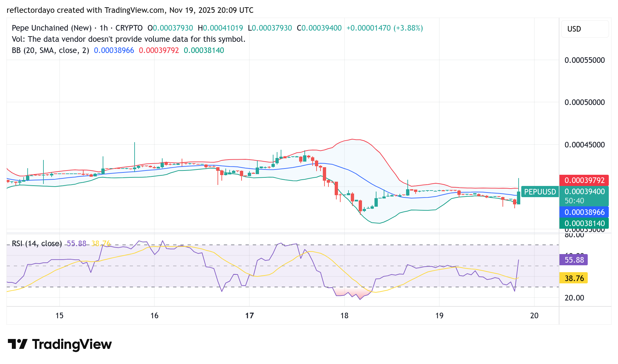Screen dimensions: 618x364
Task: Click date 15 on the time axis
Action: [59, 316]
